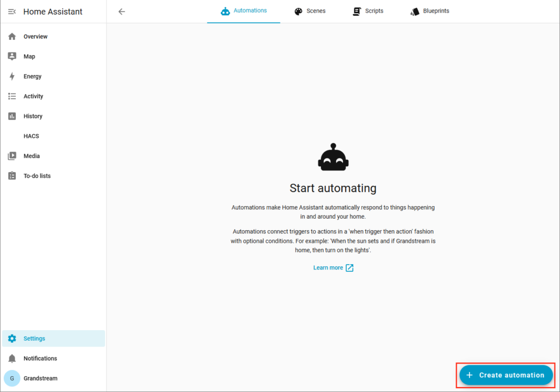The width and height of the screenshot is (560, 392).
Task: Click the Notifications bell icon
Action: click(12, 358)
